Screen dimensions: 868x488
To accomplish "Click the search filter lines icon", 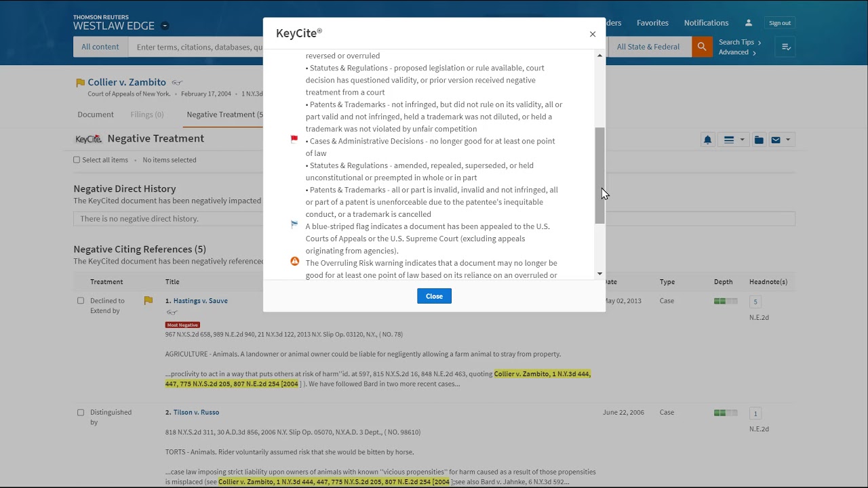I will click(786, 47).
